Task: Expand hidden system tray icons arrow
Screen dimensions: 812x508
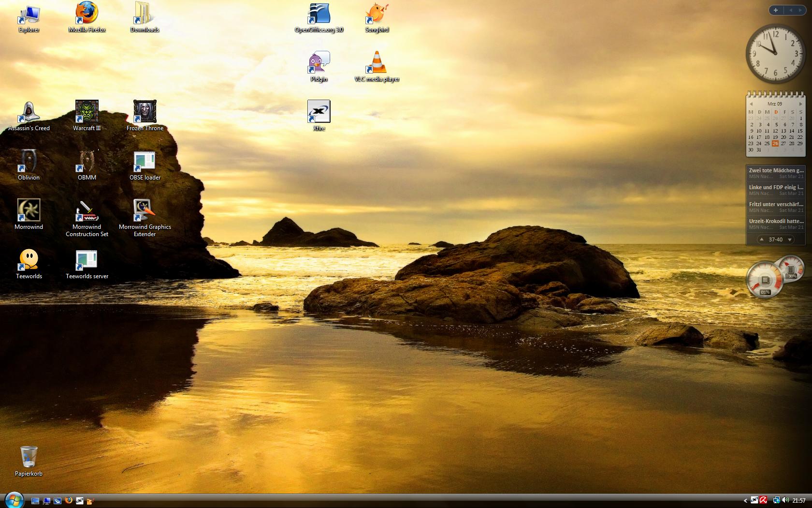Action: (x=745, y=501)
